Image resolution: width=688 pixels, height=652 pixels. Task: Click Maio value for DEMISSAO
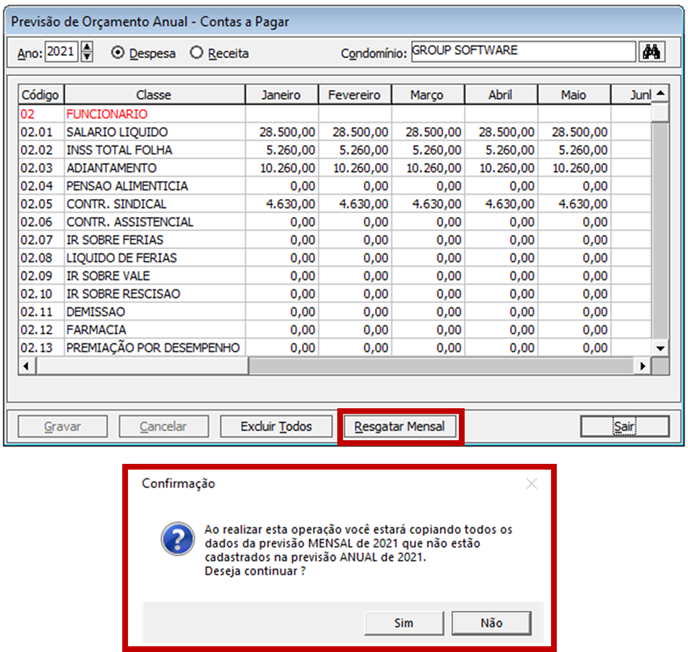click(x=574, y=312)
